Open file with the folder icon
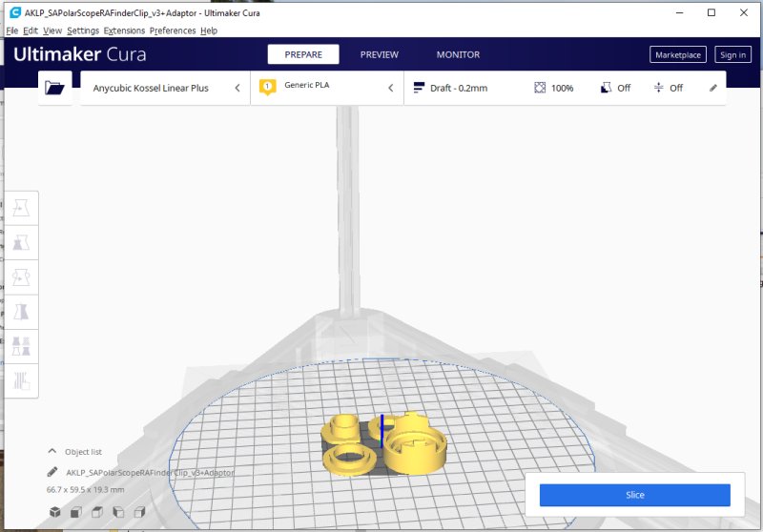This screenshot has height=532, width=763. [54, 88]
